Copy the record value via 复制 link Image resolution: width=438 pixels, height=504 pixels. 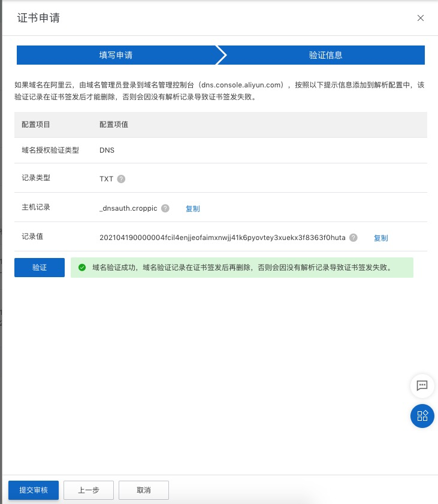pos(380,238)
